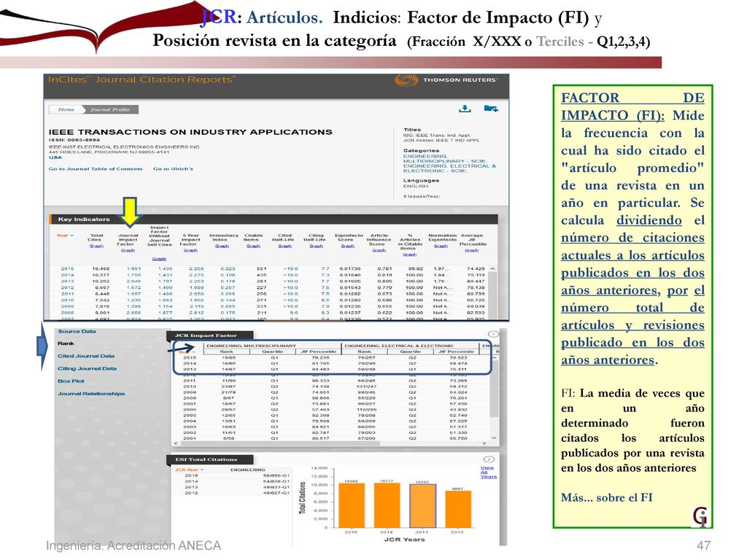Click the add-to-folder icon beside download
This screenshot has width=747, height=560.
[x=491, y=109]
